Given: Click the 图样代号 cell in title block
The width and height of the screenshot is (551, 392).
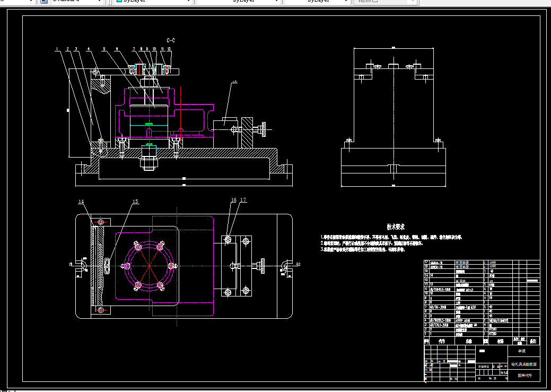Looking at the screenshot, I should click(524, 376).
